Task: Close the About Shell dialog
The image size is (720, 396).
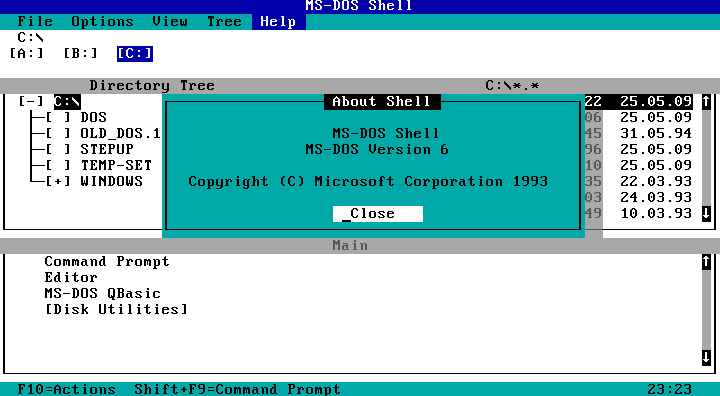Action: pos(378,214)
